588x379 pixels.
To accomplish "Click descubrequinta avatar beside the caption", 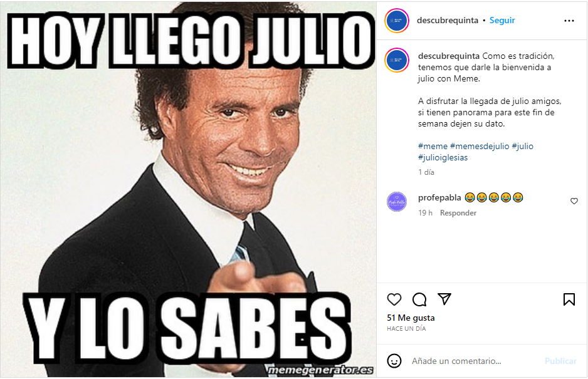I will [x=397, y=60].
